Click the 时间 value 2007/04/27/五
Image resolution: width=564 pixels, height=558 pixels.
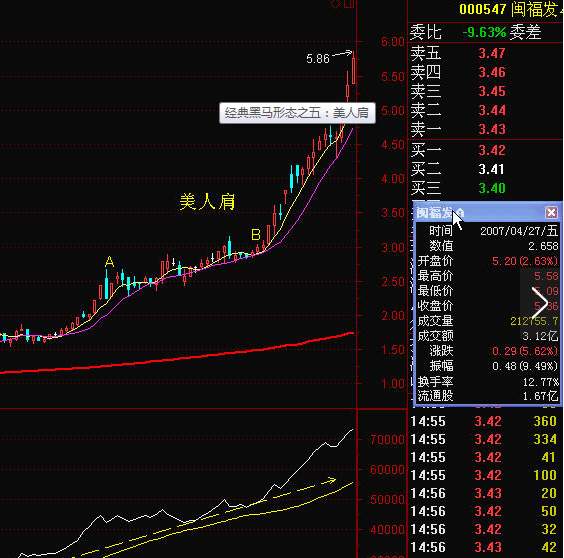pyautogui.click(x=519, y=230)
